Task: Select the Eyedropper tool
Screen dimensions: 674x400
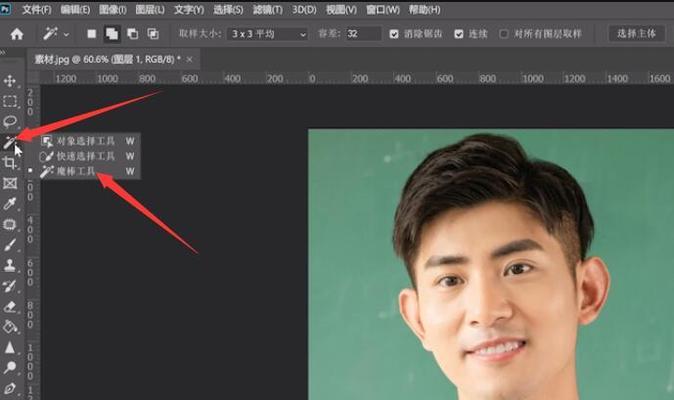Action: [x=10, y=204]
